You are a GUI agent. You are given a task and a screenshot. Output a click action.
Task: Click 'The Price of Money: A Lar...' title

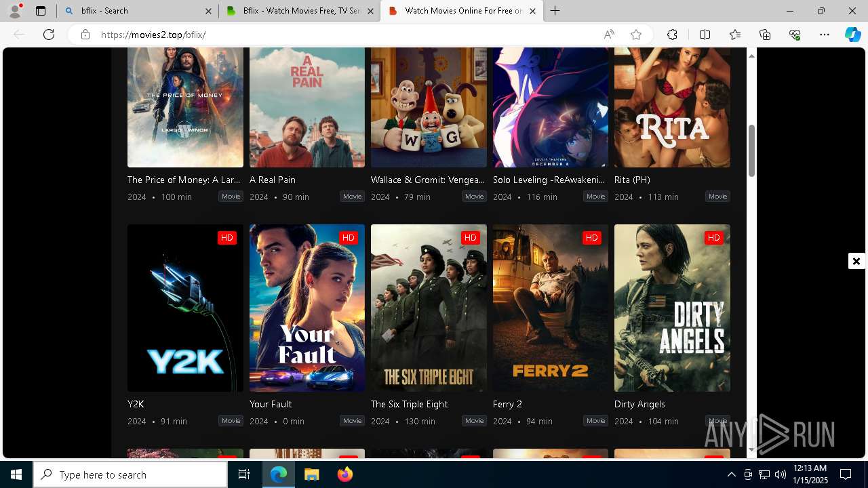click(x=184, y=180)
